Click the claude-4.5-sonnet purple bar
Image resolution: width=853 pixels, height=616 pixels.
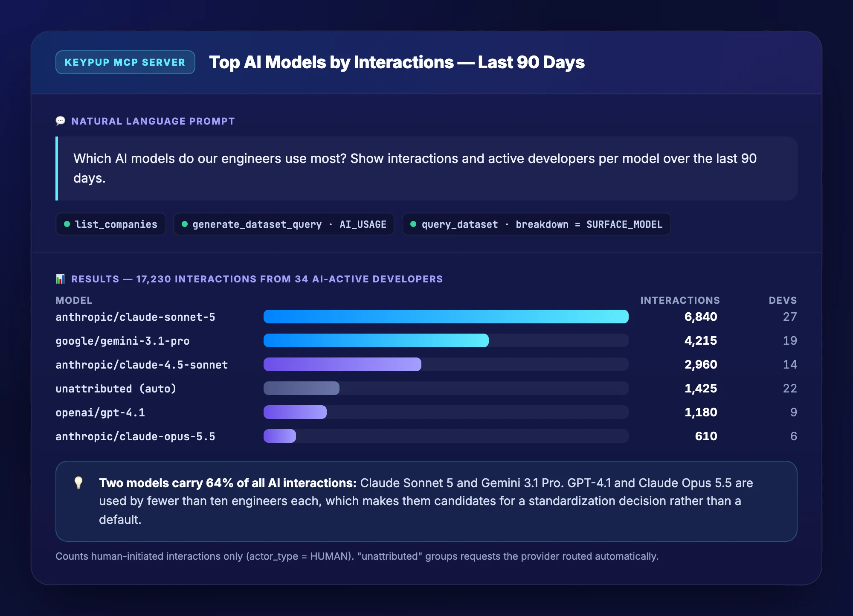point(342,364)
